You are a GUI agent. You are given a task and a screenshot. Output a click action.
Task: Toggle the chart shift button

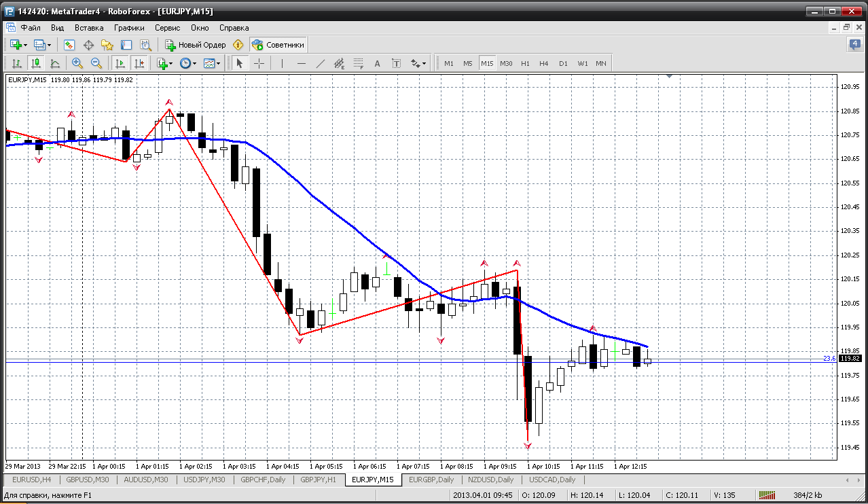(139, 63)
